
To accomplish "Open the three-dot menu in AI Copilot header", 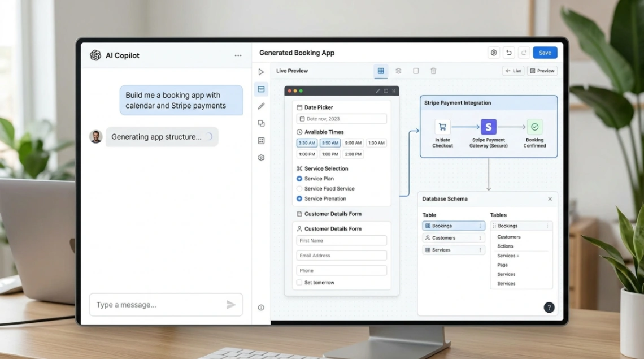I will point(238,55).
